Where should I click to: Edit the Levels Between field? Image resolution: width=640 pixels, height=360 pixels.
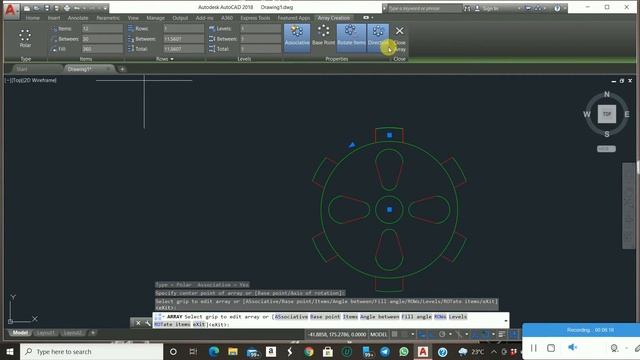(260, 39)
